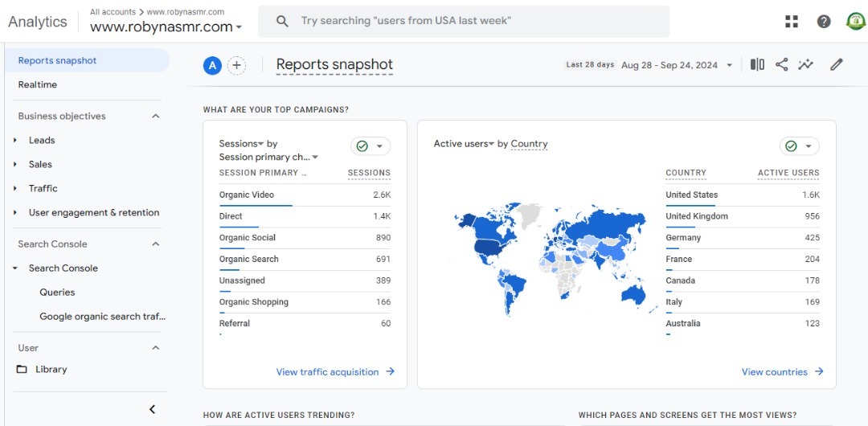The width and height of the screenshot is (868, 426).
Task: Open the Realtime report
Action: click(38, 84)
